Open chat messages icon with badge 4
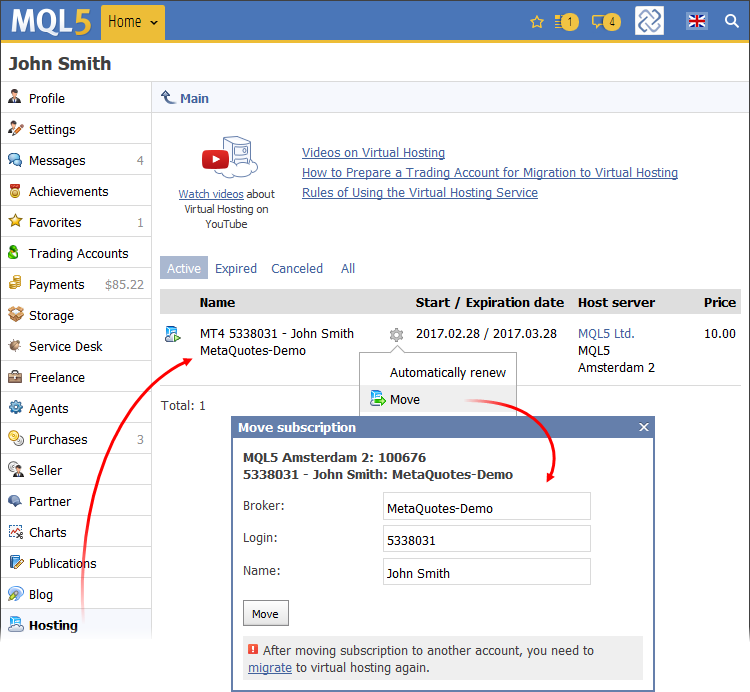This screenshot has height=692, width=750. [x=606, y=22]
